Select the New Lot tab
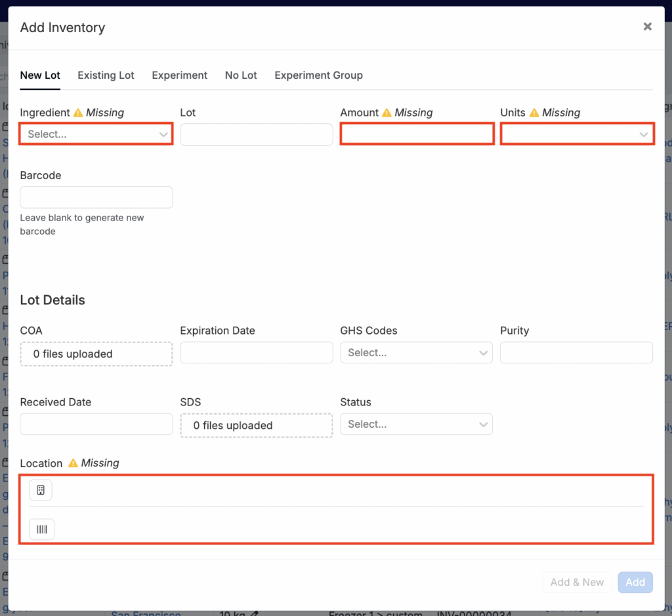This screenshot has height=616, width=672. (40, 75)
